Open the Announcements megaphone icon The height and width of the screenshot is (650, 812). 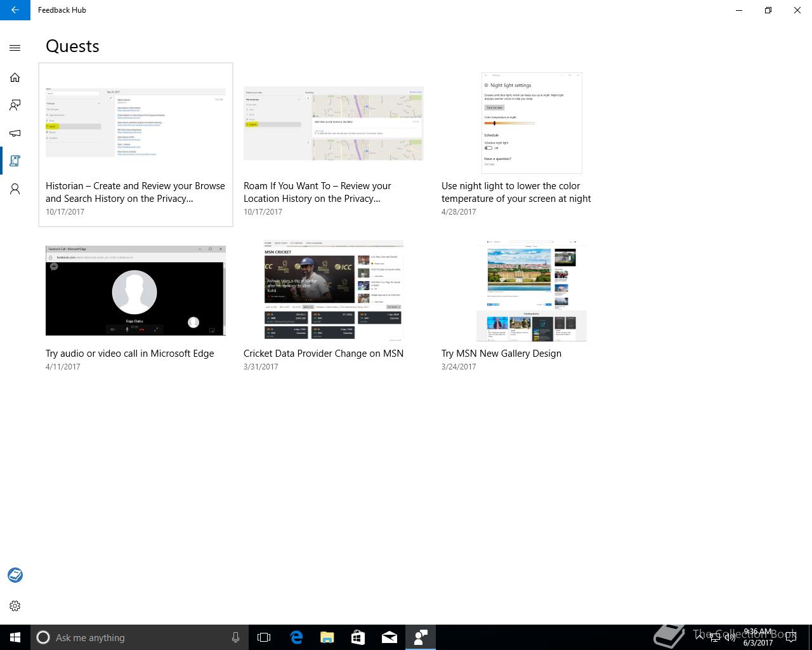point(15,133)
